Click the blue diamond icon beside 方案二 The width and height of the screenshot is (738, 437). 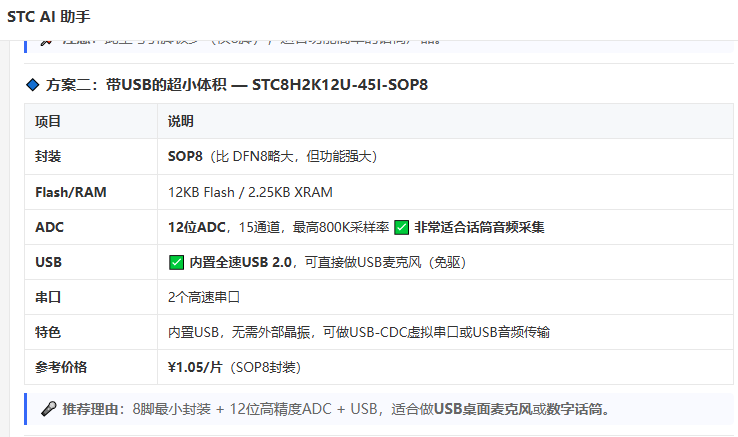[32, 85]
